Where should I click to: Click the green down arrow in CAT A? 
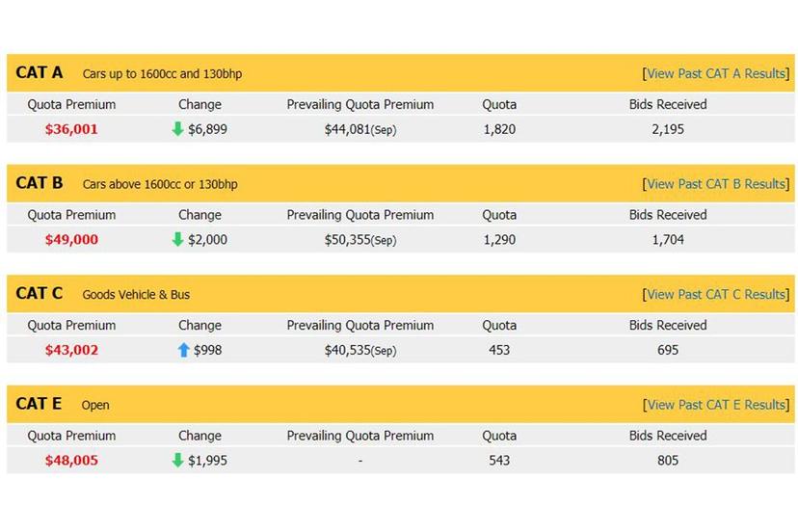click(x=177, y=129)
